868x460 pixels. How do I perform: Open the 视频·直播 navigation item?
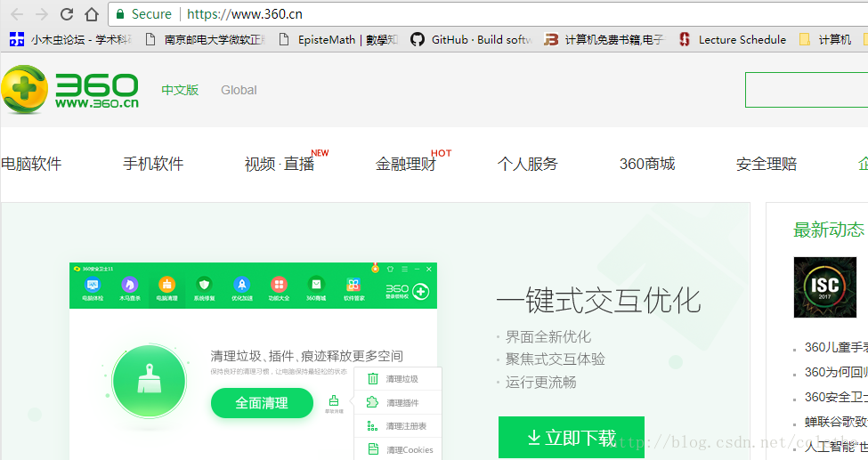coord(280,164)
